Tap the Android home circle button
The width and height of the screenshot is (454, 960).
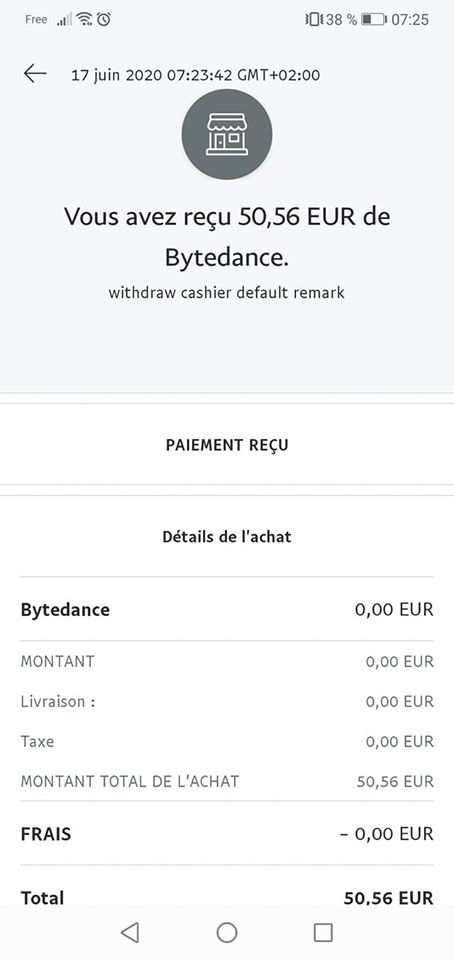click(x=227, y=932)
